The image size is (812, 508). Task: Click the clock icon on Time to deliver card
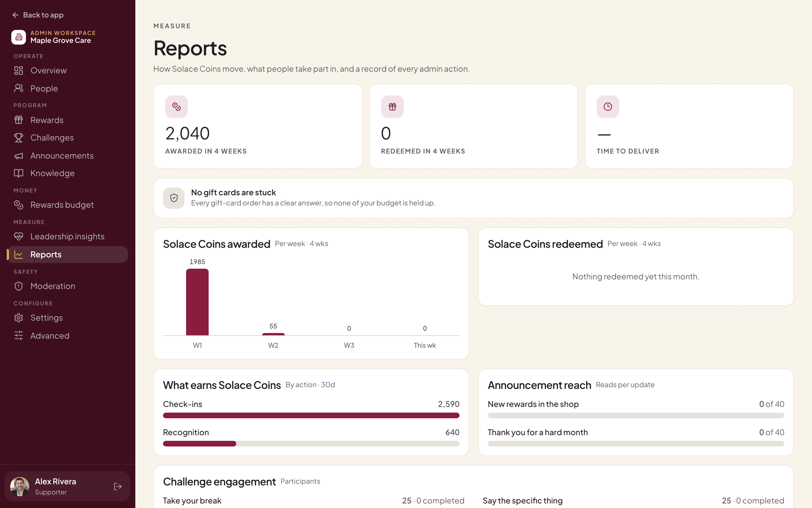pyautogui.click(x=608, y=107)
